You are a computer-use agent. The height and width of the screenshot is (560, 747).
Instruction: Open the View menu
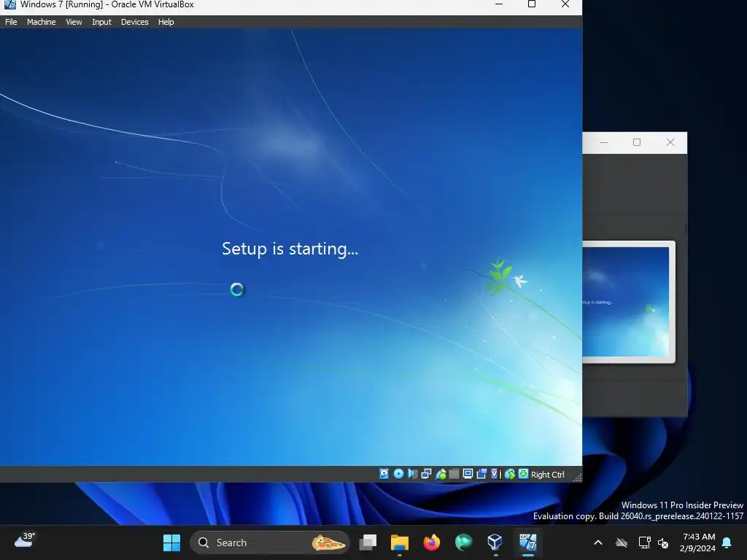tap(74, 22)
